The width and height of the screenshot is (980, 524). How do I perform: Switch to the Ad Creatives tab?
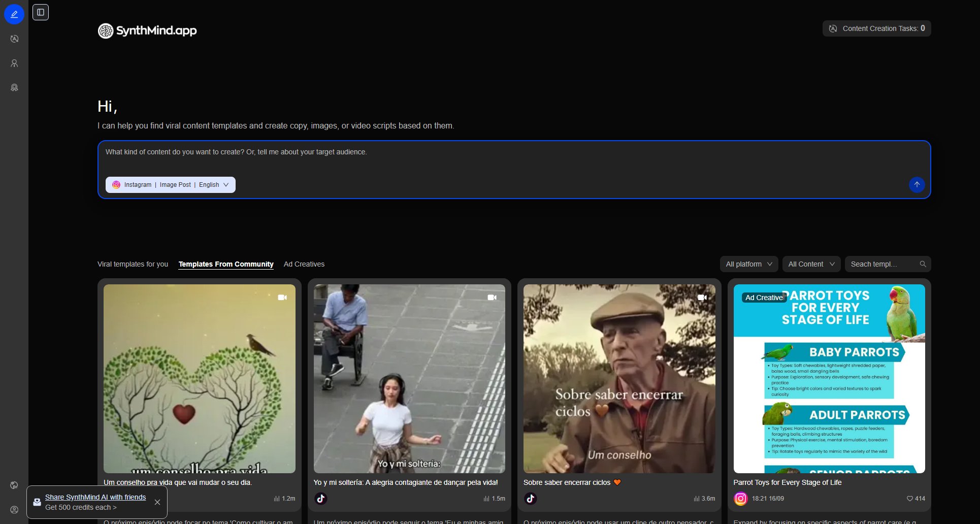pyautogui.click(x=304, y=264)
